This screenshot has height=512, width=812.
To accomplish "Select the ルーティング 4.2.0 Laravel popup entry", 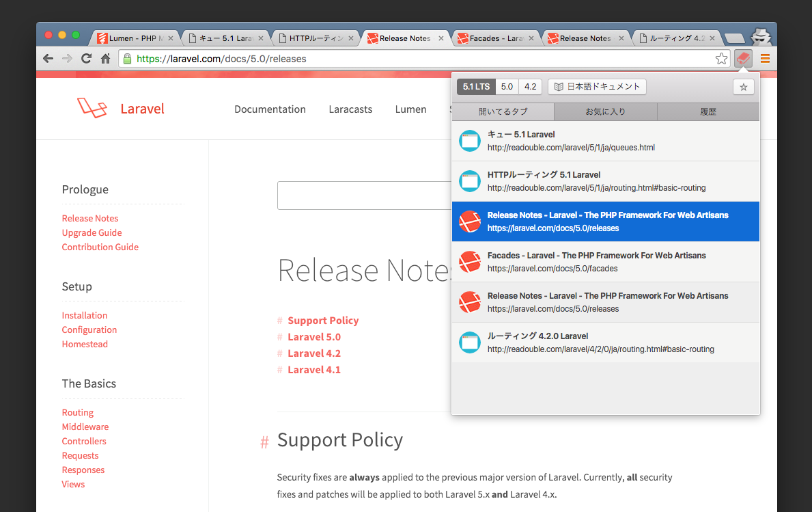I will pyautogui.click(x=605, y=342).
